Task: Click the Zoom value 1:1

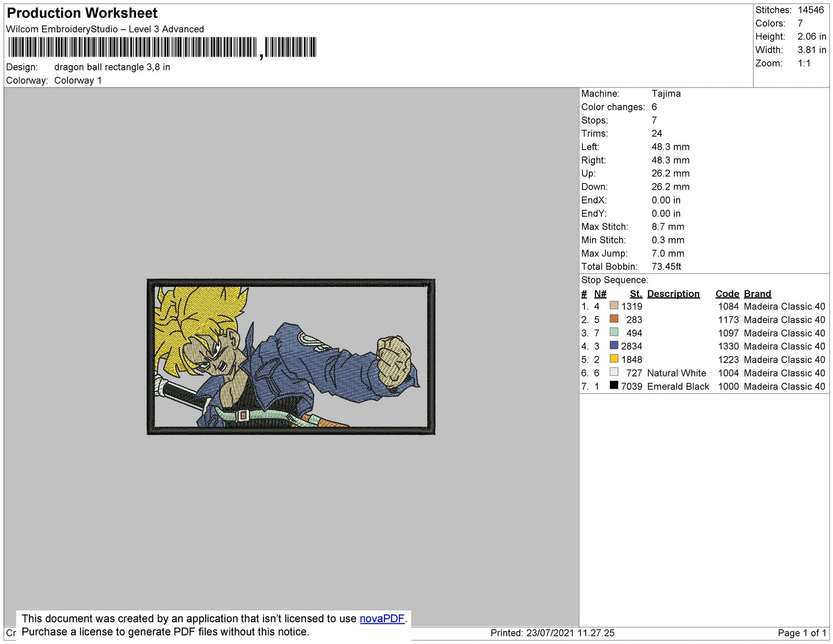Action: (804, 63)
